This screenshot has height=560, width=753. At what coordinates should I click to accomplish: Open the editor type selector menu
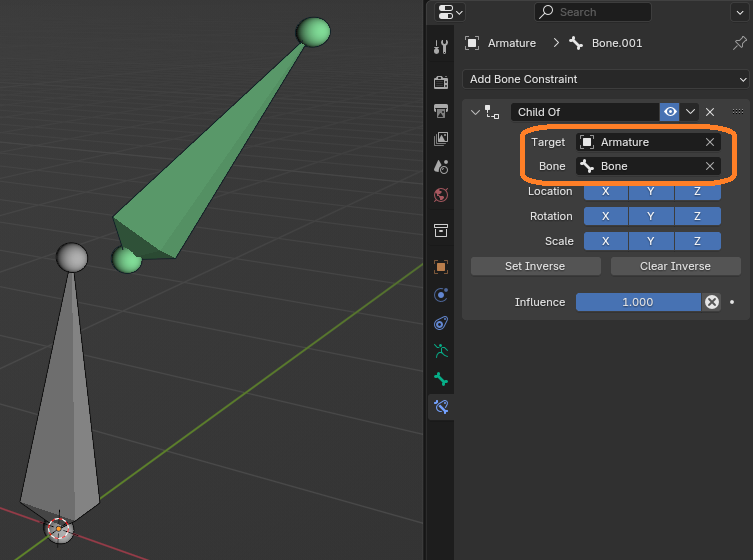pyautogui.click(x=449, y=12)
